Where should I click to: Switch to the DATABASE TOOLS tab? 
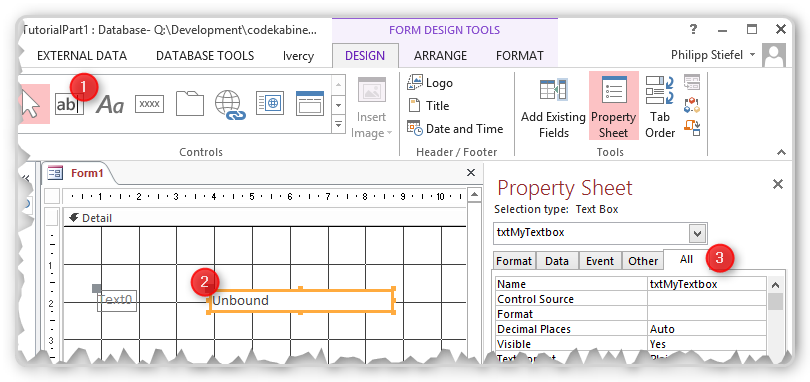click(205, 56)
